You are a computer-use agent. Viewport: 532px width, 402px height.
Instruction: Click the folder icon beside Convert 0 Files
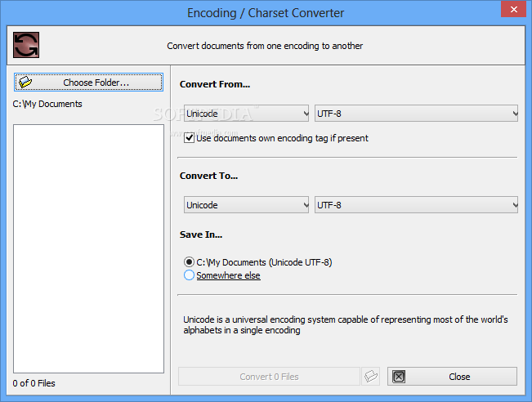pyautogui.click(x=371, y=376)
